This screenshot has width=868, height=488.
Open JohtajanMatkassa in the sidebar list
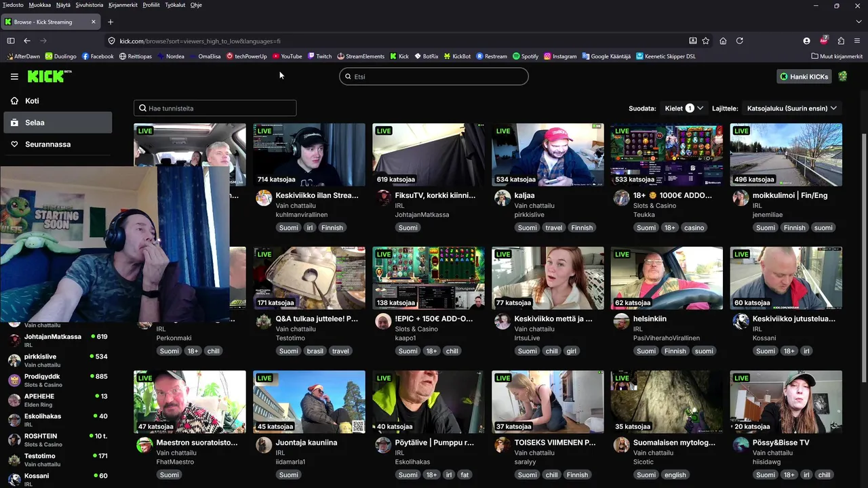(58, 340)
